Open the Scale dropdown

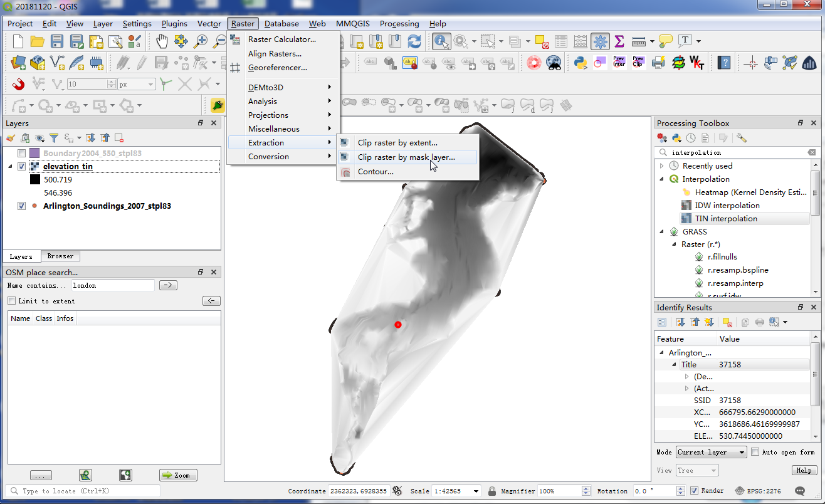point(477,491)
